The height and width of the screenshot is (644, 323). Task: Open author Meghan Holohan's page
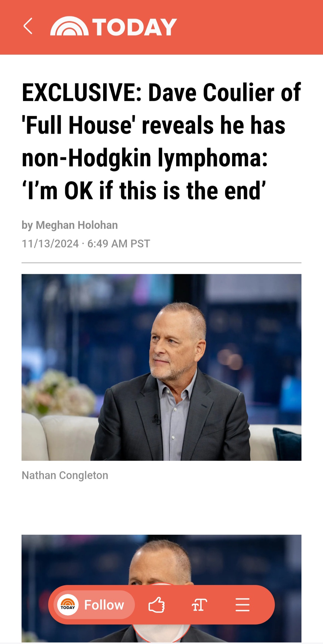(77, 225)
